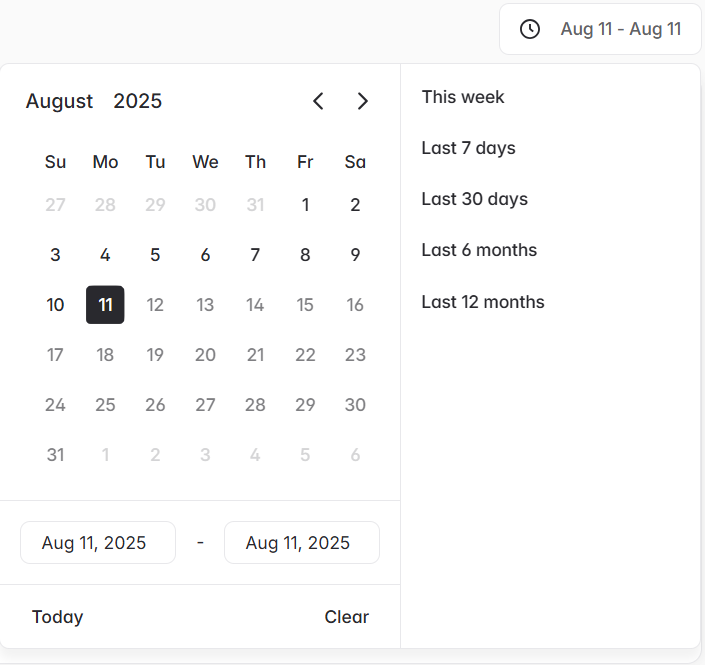Go to the next month

pyautogui.click(x=363, y=101)
